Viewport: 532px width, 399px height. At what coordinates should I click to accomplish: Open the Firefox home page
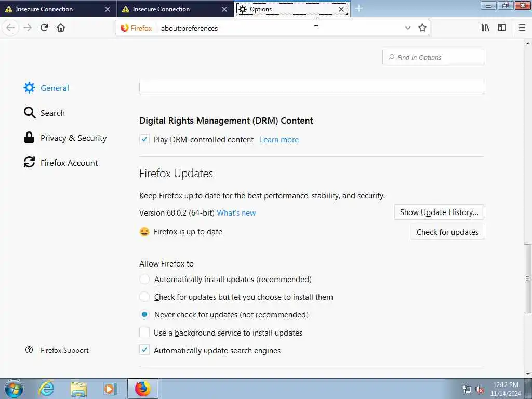coord(61,28)
